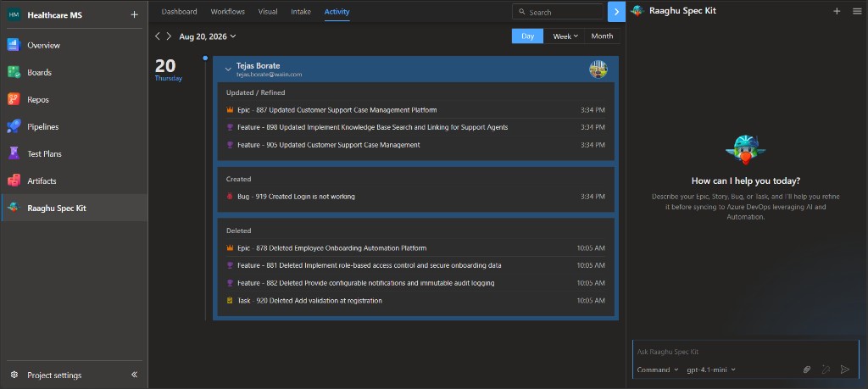Select the Month view button
Image resolution: width=868 pixels, height=389 pixels.
pyautogui.click(x=602, y=36)
